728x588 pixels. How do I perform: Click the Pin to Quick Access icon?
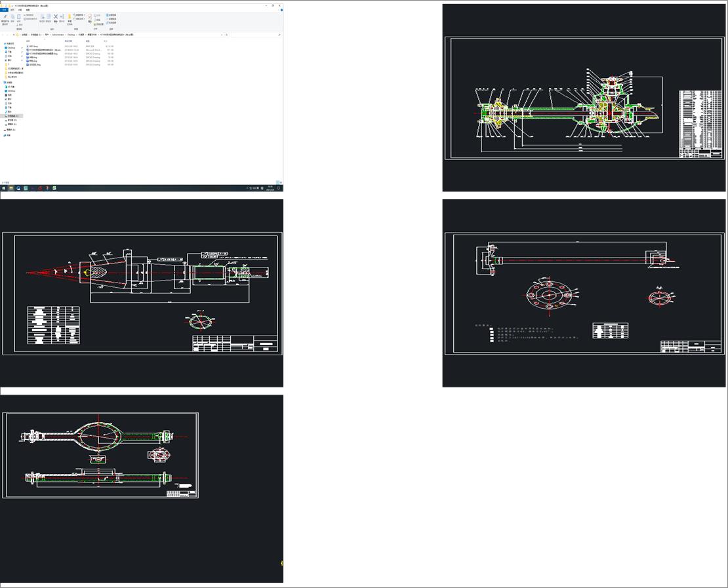5,18
